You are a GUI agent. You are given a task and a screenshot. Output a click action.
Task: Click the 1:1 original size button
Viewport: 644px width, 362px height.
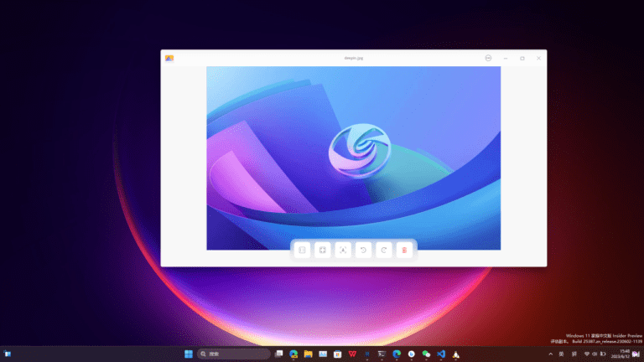point(302,250)
